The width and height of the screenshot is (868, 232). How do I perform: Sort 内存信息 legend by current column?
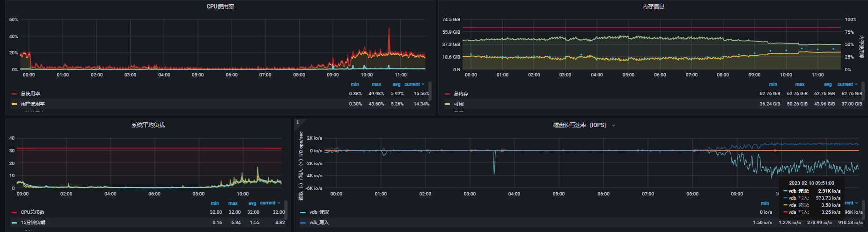[847, 84]
